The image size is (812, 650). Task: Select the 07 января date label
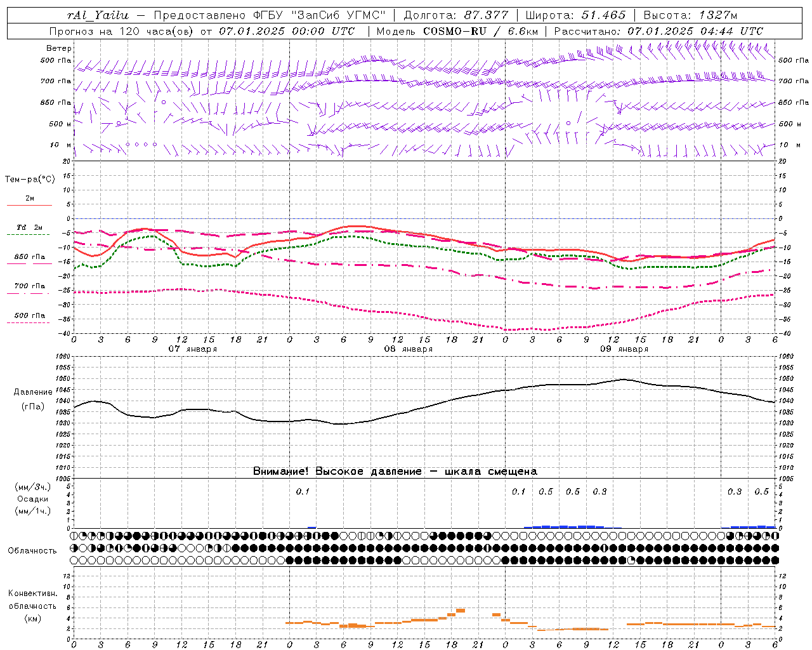pyautogui.click(x=192, y=348)
